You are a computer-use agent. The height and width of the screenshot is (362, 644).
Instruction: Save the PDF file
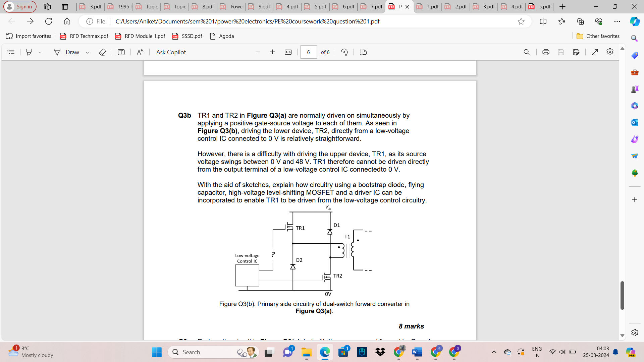click(x=561, y=52)
